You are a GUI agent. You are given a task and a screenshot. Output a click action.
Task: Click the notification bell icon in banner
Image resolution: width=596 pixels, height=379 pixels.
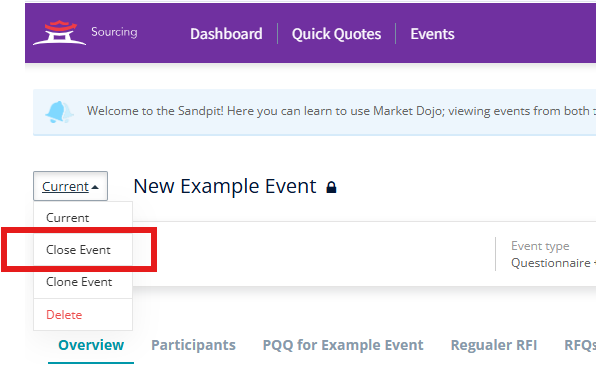(x=59, y=112)
